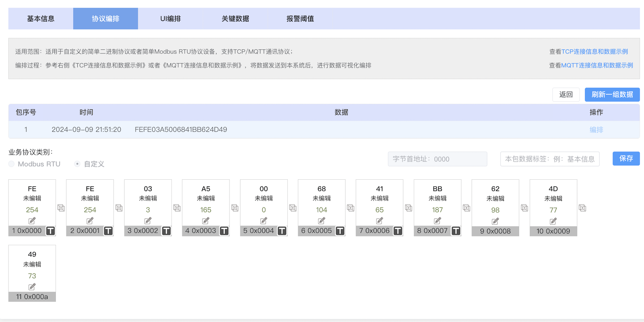
Task: Click the T icon on card 0x0006
Action: tap(398, 231)
